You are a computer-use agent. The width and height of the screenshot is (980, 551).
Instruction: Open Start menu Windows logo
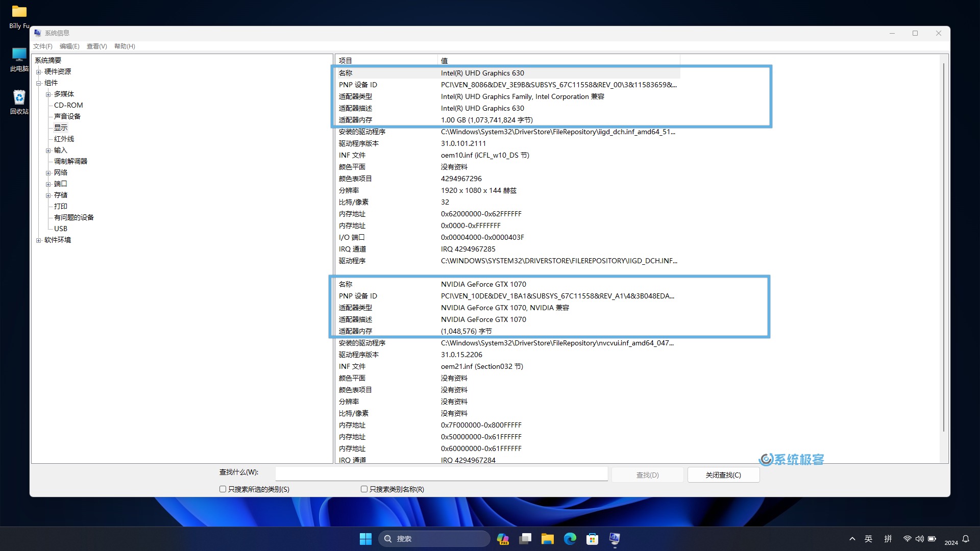(365, 539)
